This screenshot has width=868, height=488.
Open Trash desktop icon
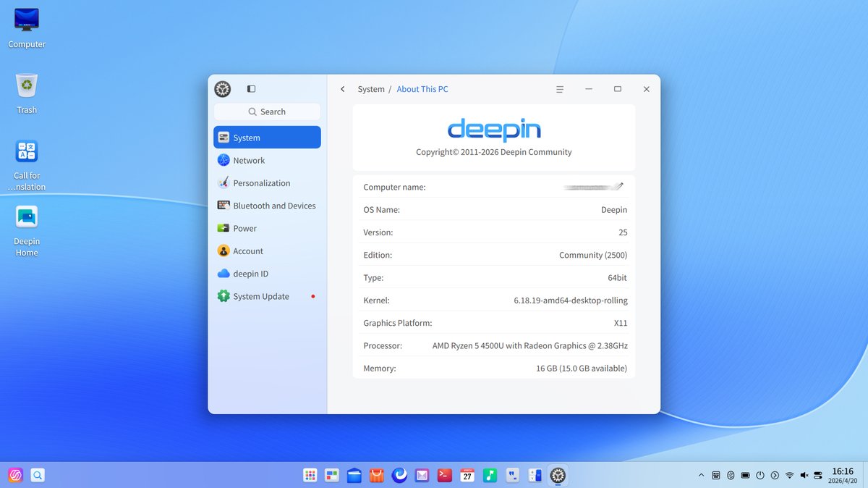point(27,93)
